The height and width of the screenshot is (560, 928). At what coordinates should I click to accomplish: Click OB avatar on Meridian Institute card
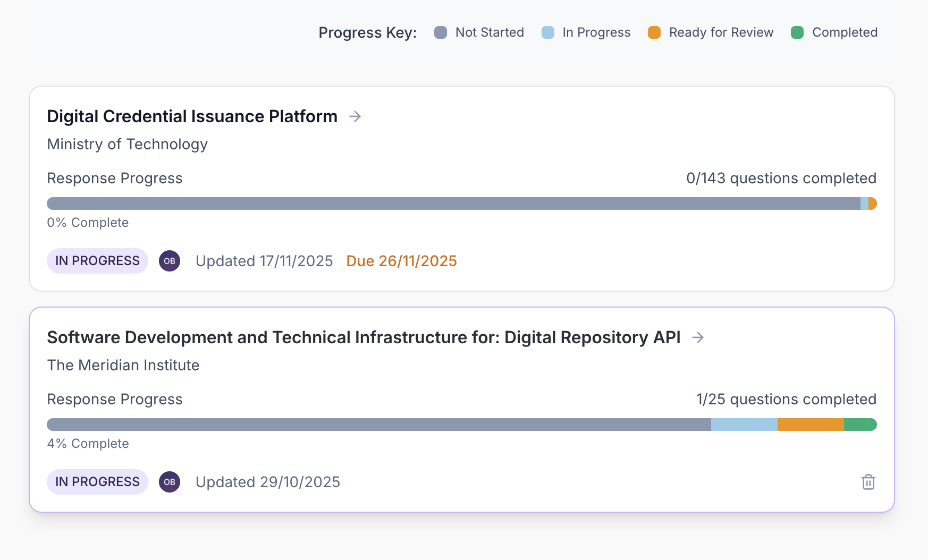click(x=170, y=482)
